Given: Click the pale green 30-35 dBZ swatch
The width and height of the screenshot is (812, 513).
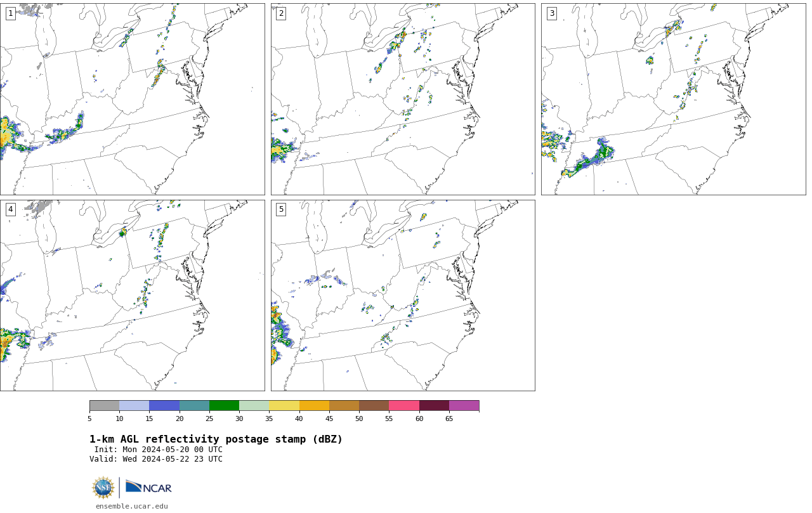Looking at the screenshot, I should tap(254, 406).
